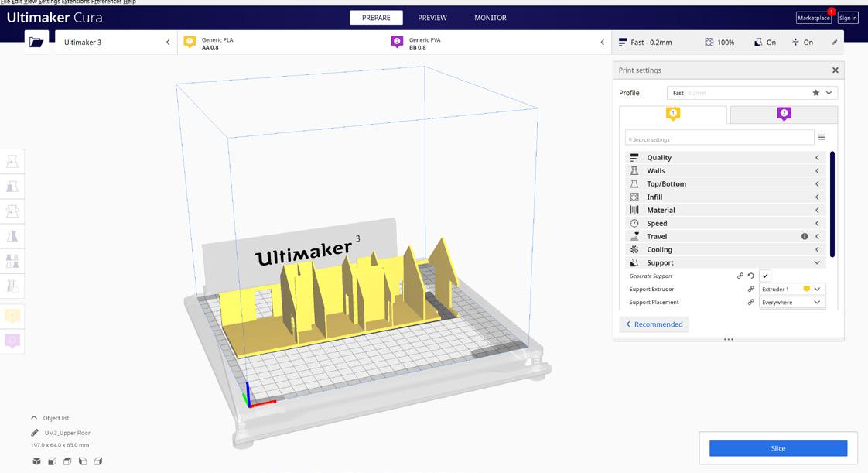The width and height of the screenshot is (868, 473).
Task: Expand the Infill settings category
Action: (725, 197)
